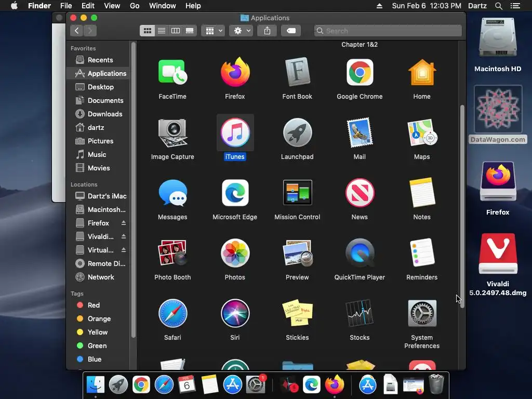Select the Home app icon
The image size is (532, 399).
click(422, 72)
